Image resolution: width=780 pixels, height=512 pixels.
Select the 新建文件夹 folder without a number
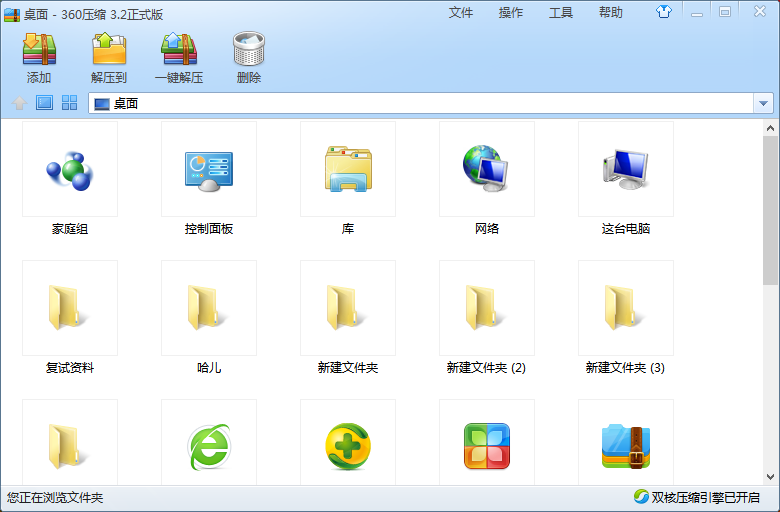[x=348, y=308]
